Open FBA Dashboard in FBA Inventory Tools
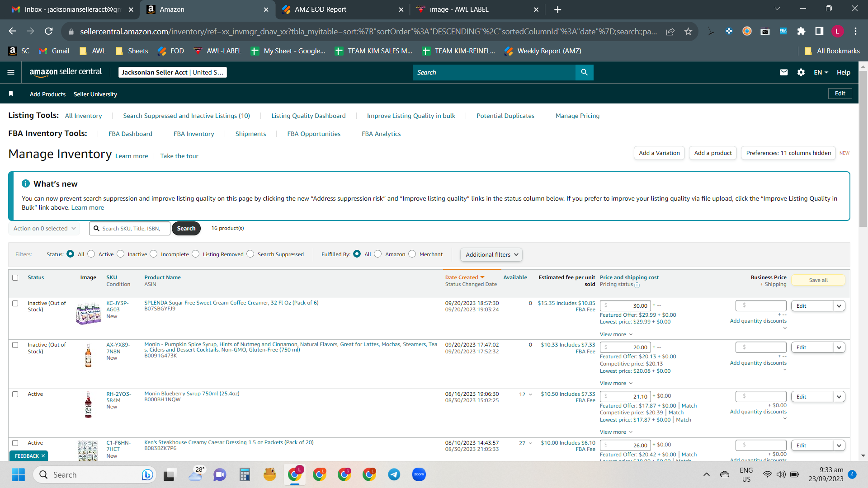The height and width of the screenshot is (488, 868). [x=130, y=134]
